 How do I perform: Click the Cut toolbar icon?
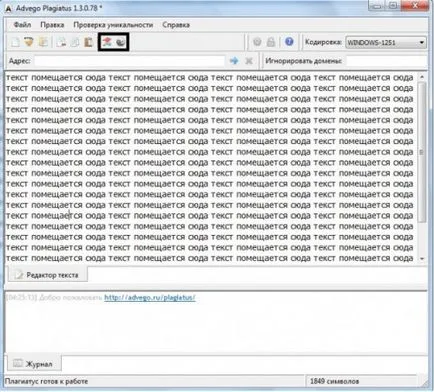coord(61,42)
